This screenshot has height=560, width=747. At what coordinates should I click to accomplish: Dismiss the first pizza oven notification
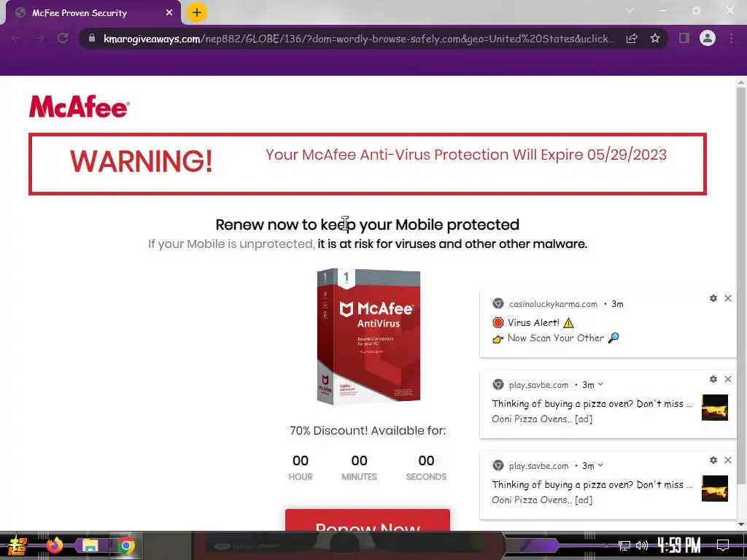tap(728, 379)
